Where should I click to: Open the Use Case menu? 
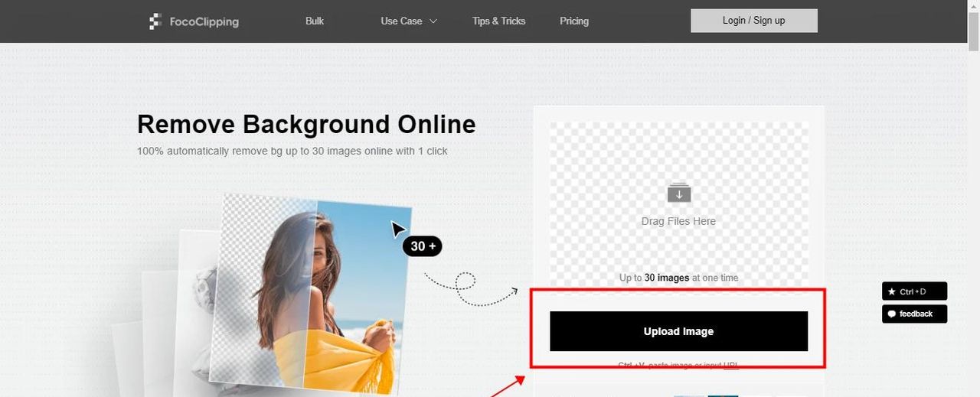(409, 21)
